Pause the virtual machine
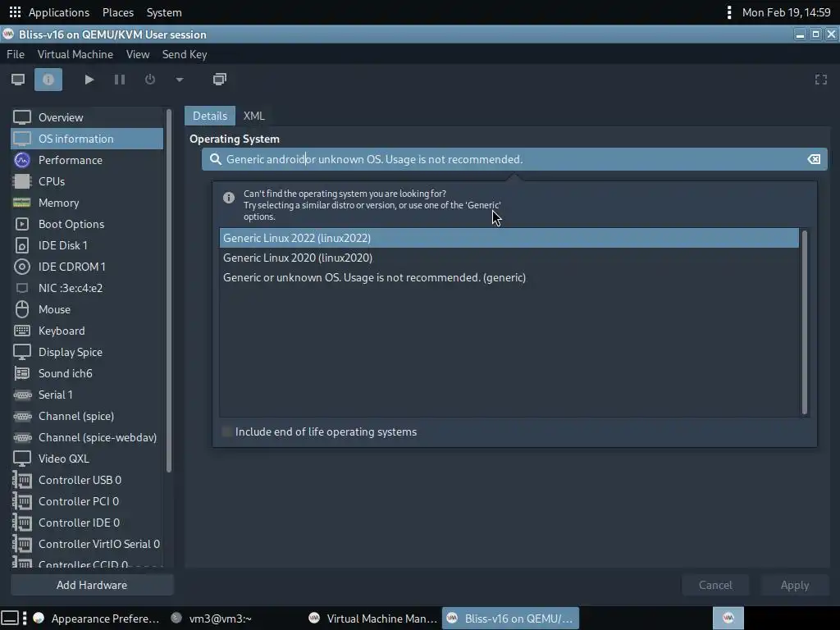This screenshot has height=630, width=840. point(120,80)
